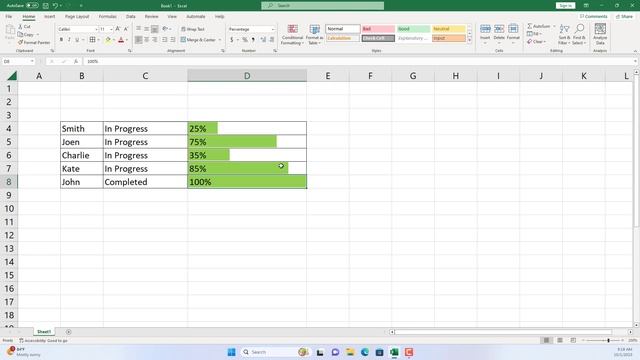Click the Comma Style icon
Image resolution: width=640 pixels, height=360 pixels.
pyautogui.click(x=253, y=40)
